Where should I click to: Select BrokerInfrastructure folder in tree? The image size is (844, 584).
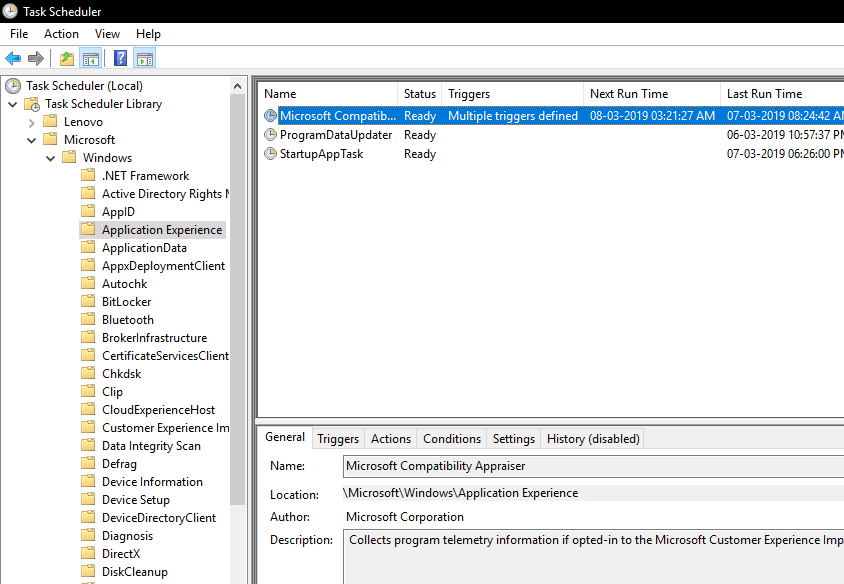(x=154, y=337)
